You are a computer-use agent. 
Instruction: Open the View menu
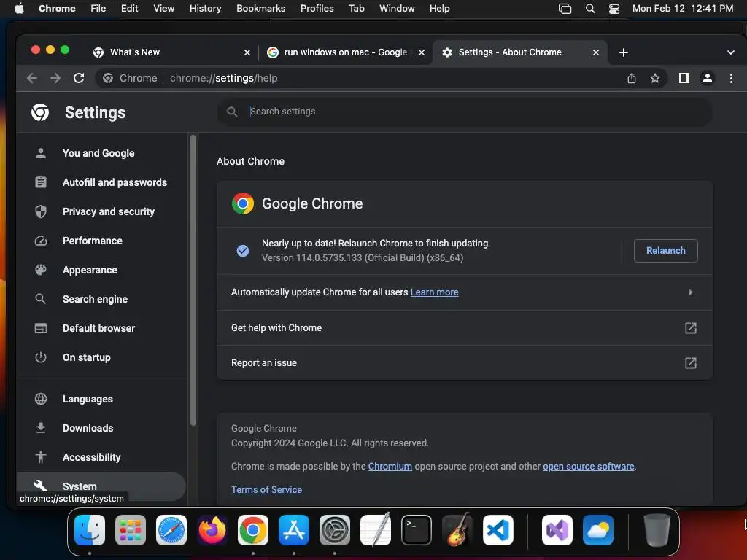tap(163, 9)
